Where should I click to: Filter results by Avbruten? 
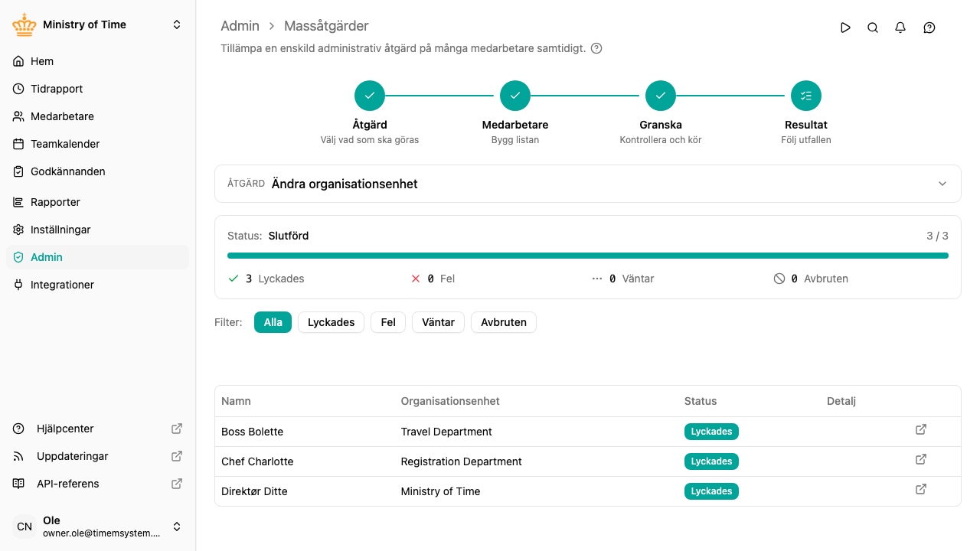tap(504, 322)
